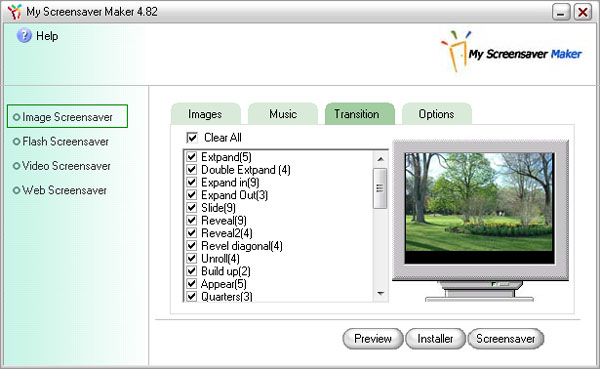600x369 pixels.
Task: Click the transition list scroll-up arrow
Action: pyautogui.click(x=380, y=158)
